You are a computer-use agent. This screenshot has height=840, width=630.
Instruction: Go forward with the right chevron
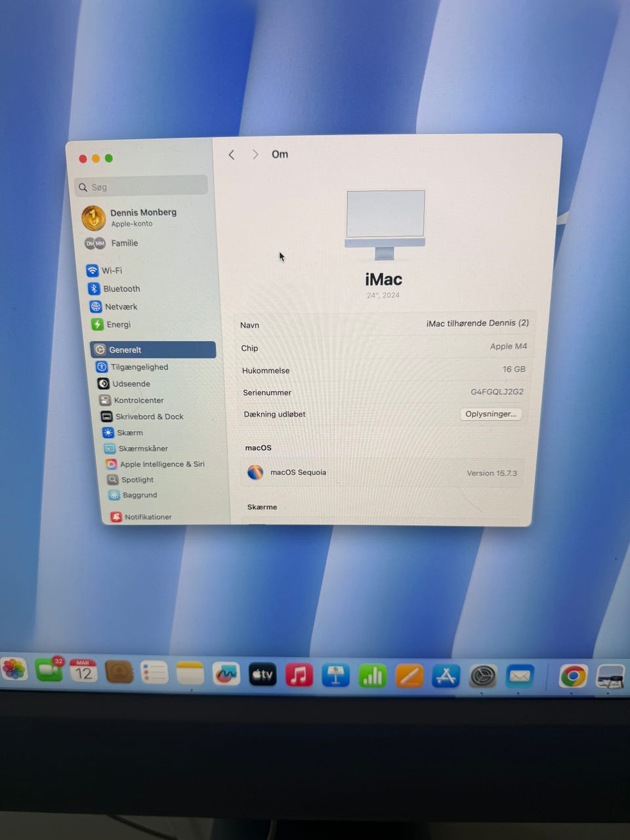point(255,155)
